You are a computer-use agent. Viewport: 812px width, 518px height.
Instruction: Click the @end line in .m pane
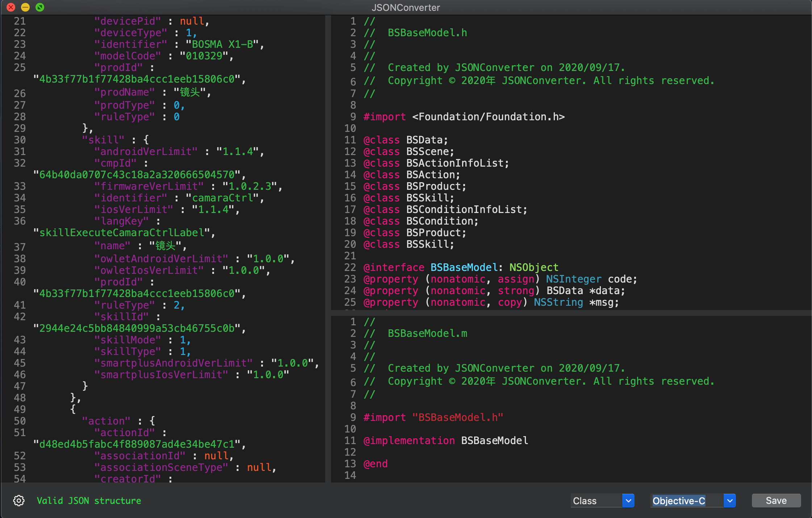click(x=376, y=464)
